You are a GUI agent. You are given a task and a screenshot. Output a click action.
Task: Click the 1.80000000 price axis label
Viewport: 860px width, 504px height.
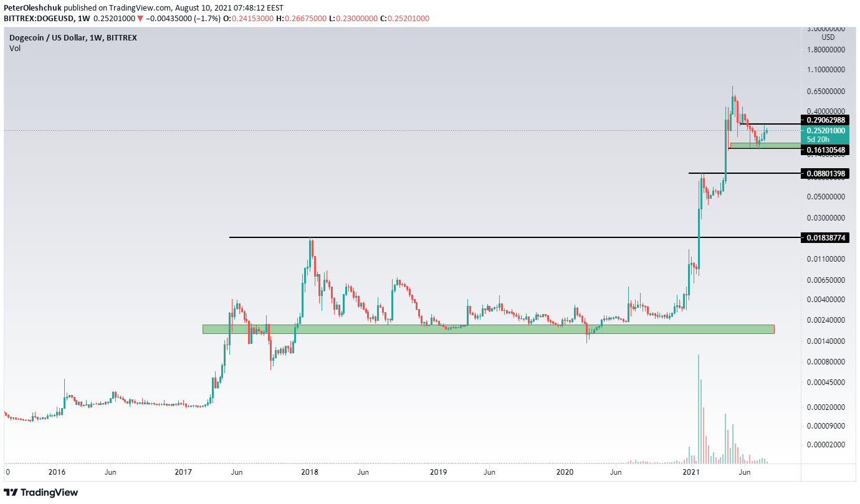point(826,50)
